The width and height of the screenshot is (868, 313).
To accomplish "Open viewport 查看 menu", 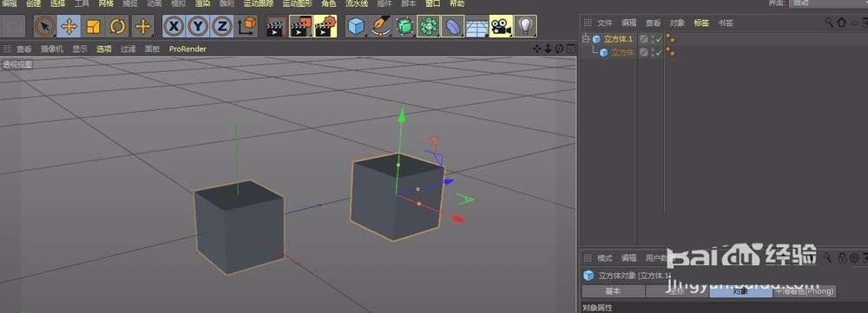I will [x=23, y=49].
